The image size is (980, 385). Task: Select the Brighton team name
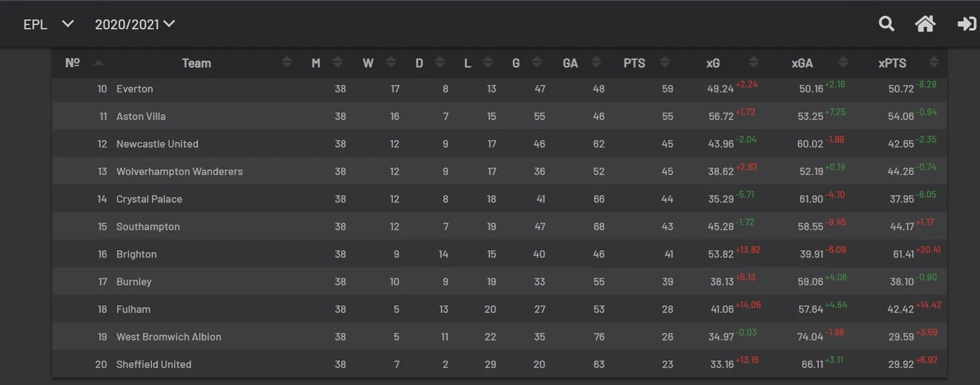click(136, 254)
